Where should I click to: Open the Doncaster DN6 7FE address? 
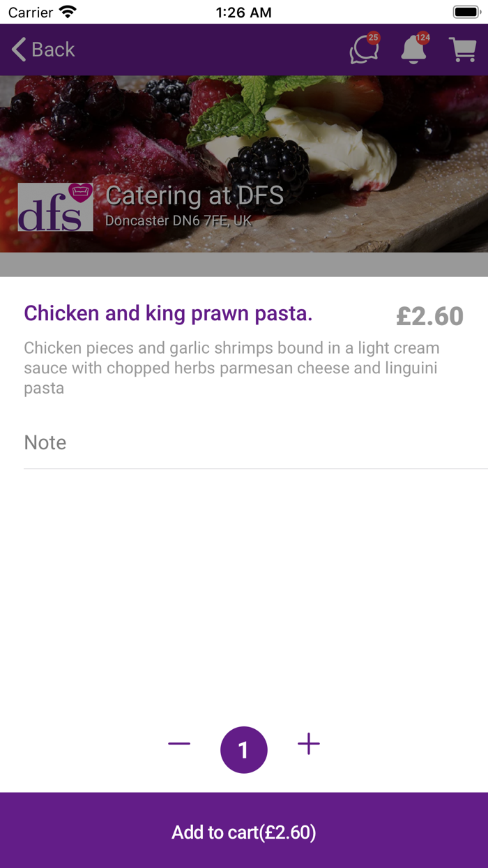tap(178, 220)
